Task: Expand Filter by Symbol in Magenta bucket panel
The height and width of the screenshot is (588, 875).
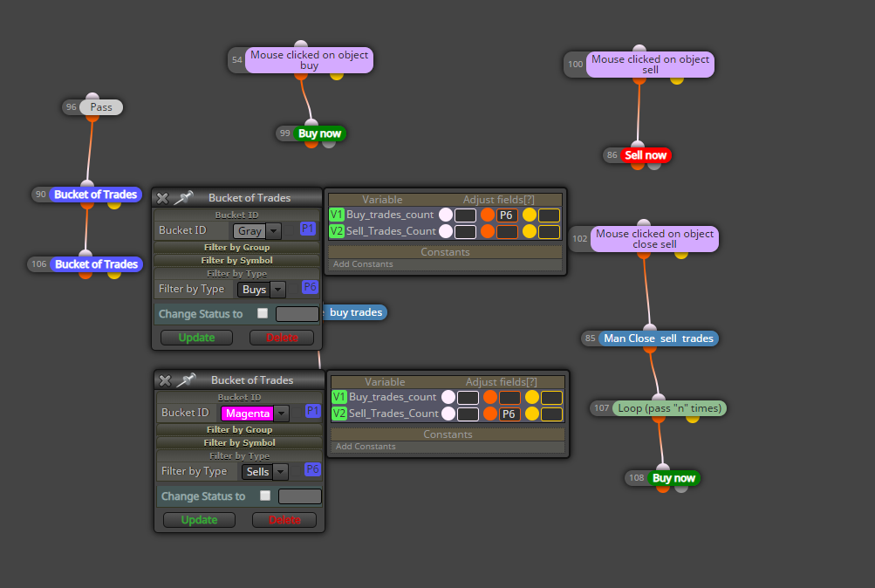Action: [x=239, y=442]
